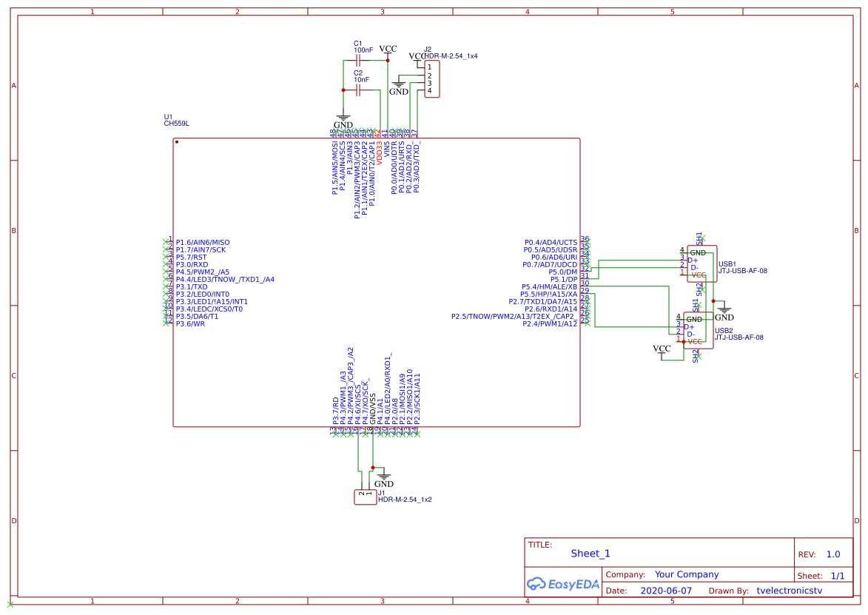Click the HDR-M-2.54_1x2 part label
This screenshot has height=615, width=868.
(x=405, y=500)
